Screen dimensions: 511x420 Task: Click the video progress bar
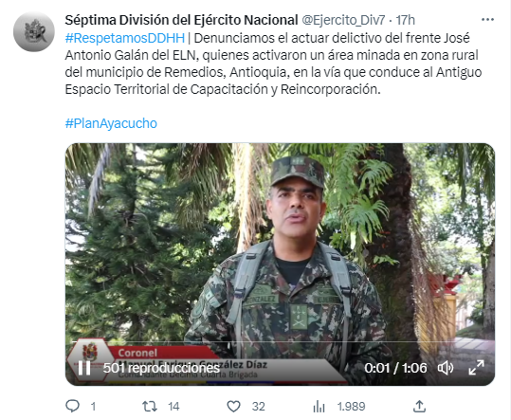click(x=280, y=342)
